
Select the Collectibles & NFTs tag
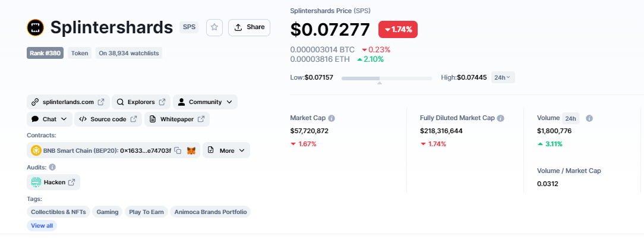58,212
